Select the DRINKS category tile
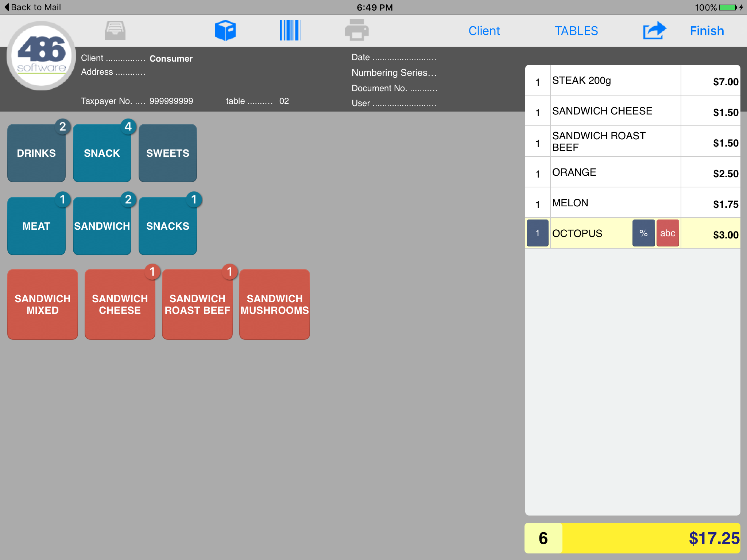Viewport: 747px width, 560px height. 36,153
